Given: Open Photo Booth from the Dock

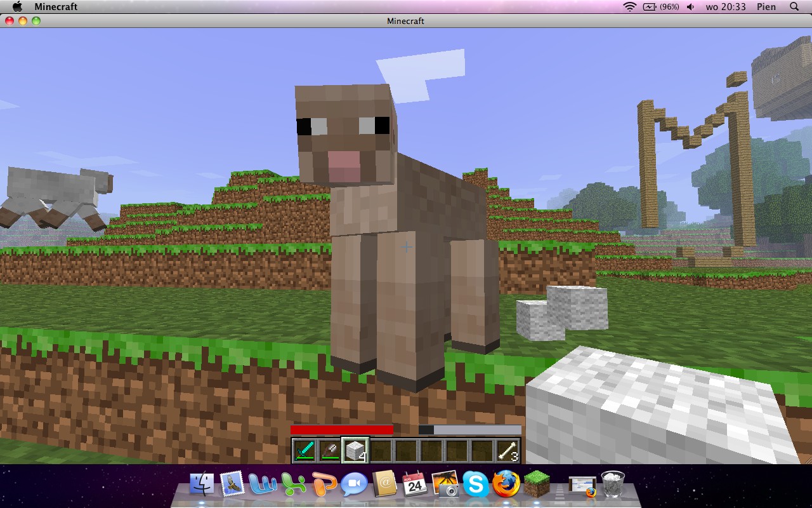Looking at the screenshot, I should pos(447,486).
